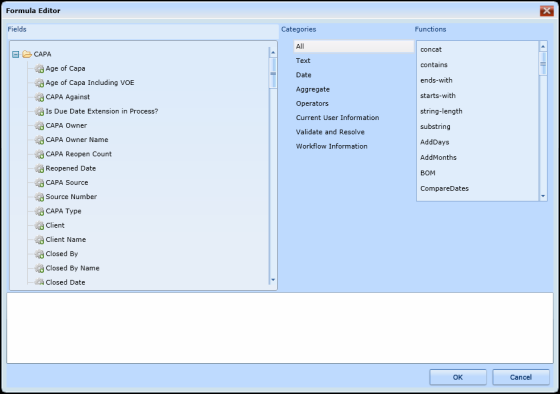
Task: Click gear icon beside CAPA Source
Action: (x=39, y=183)
